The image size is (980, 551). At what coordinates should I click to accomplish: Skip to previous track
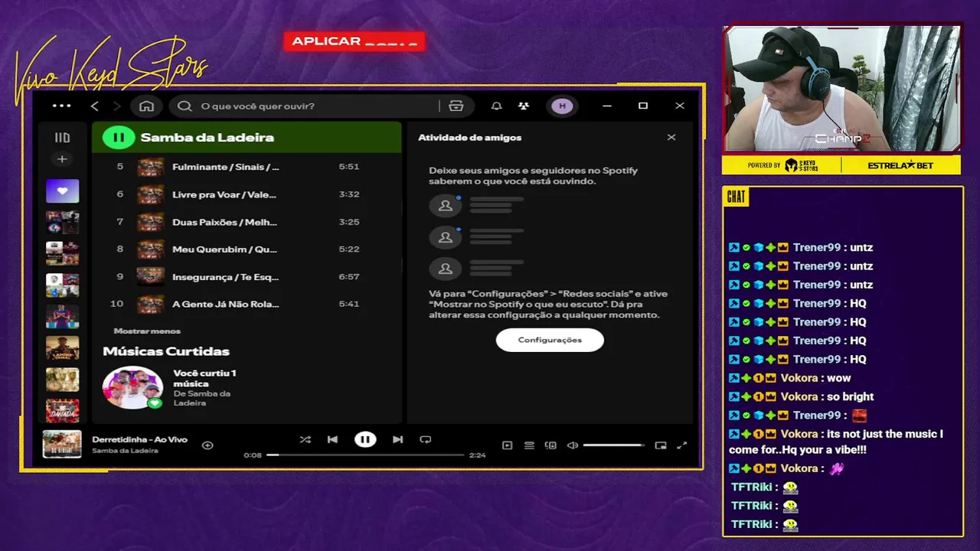pyautogui.click(x=332, y=439)
